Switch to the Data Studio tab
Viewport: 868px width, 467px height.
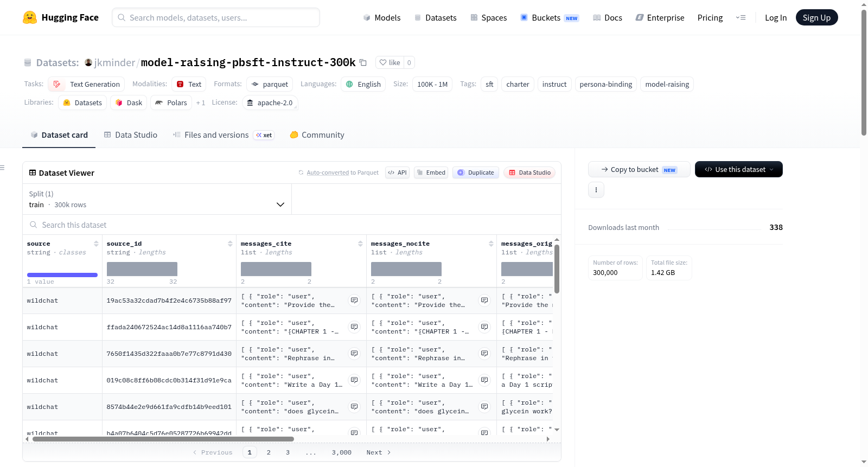pyautogui.click(x=131, y=135)
